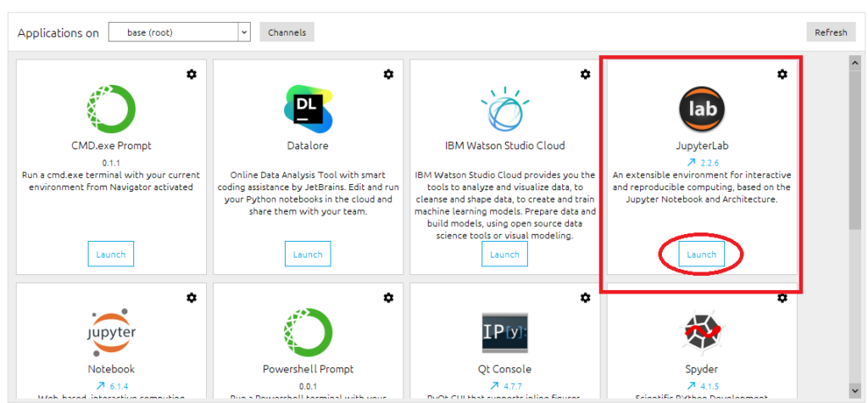The image size is (868, 403).
Task: Click the JupyterLab application logo
Action: [x=702, y=109]
